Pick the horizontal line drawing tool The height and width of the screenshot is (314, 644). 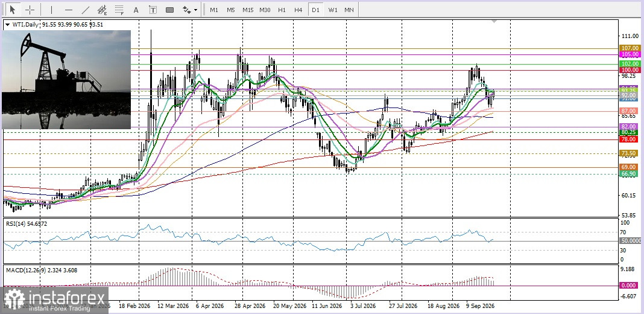69,10
